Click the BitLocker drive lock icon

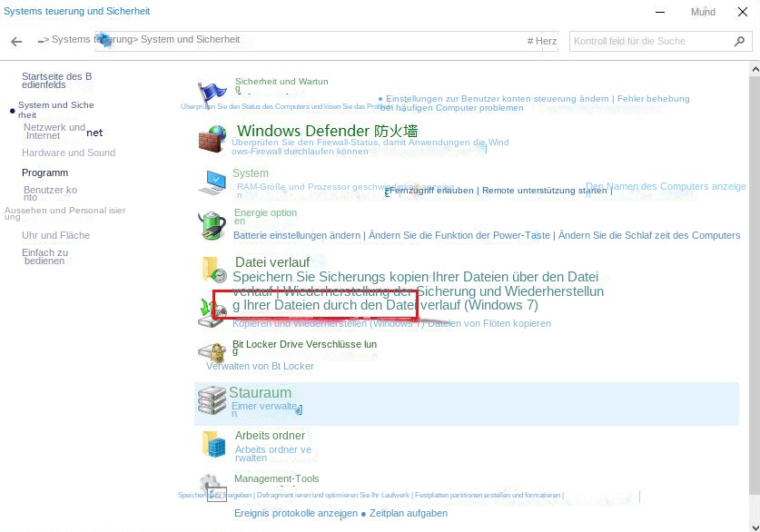tap(212, 352)
